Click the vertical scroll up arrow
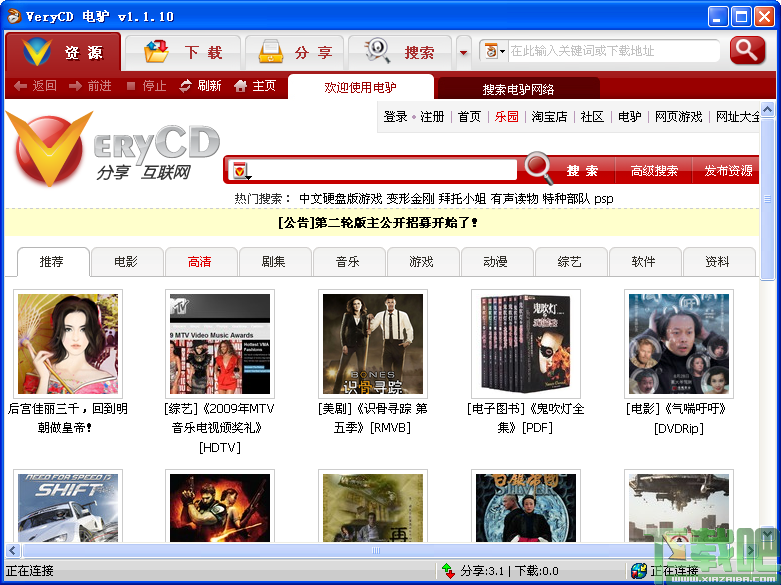Screen dimensions: 781x585 768,109
